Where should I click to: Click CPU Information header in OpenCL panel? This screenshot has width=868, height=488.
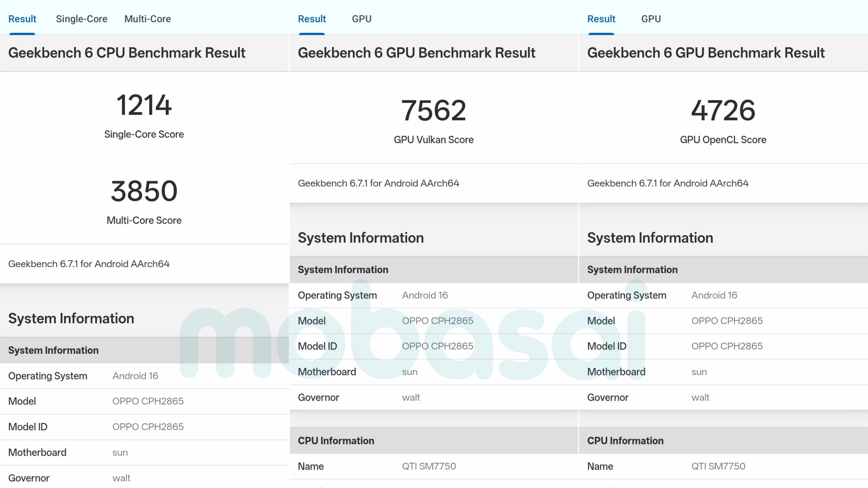pyautogui.click(x=723, y=441)
